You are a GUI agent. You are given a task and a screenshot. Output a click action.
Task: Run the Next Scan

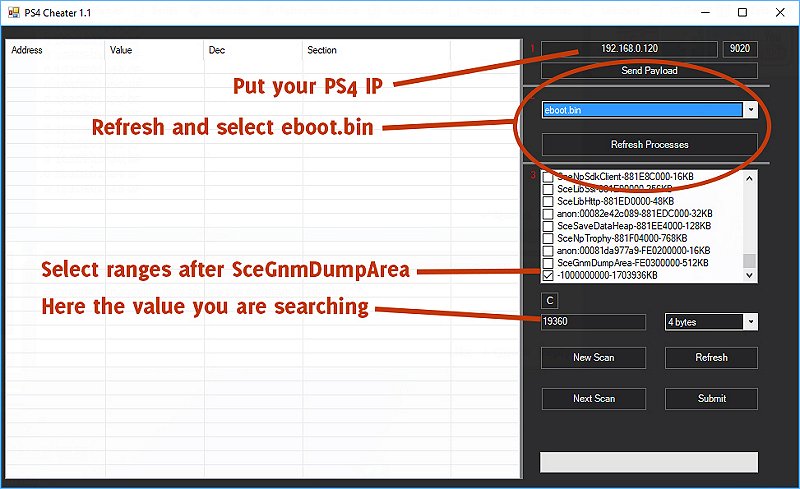click(593, 399)
